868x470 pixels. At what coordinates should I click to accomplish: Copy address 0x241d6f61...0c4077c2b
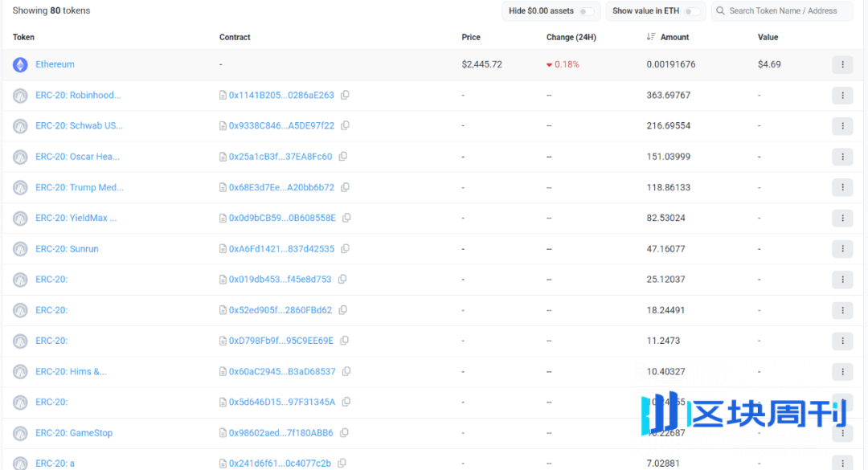pos(342,463)
